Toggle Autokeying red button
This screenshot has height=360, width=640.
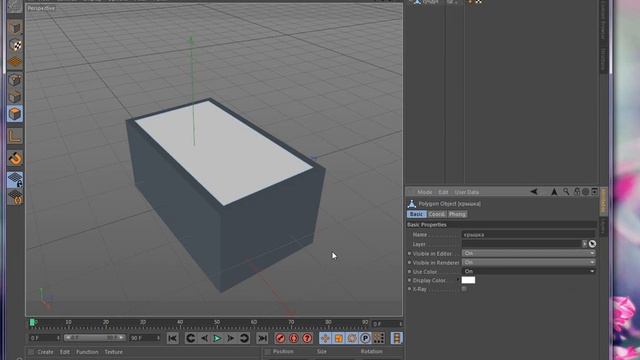(294, 338)
